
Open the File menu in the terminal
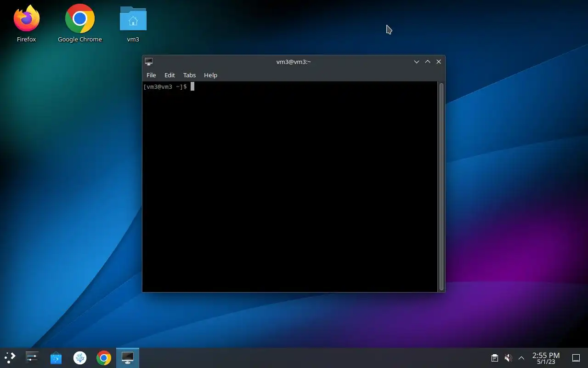(x=151, y=75)
